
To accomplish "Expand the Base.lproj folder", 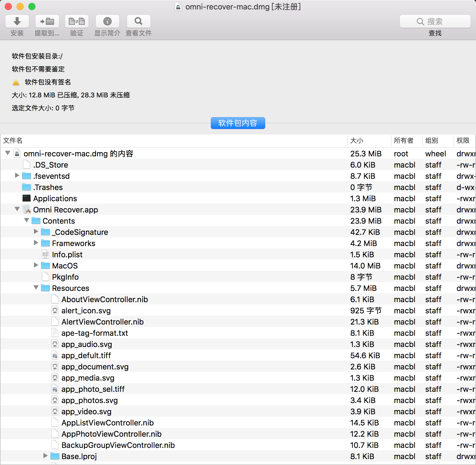I will [45, 456].
